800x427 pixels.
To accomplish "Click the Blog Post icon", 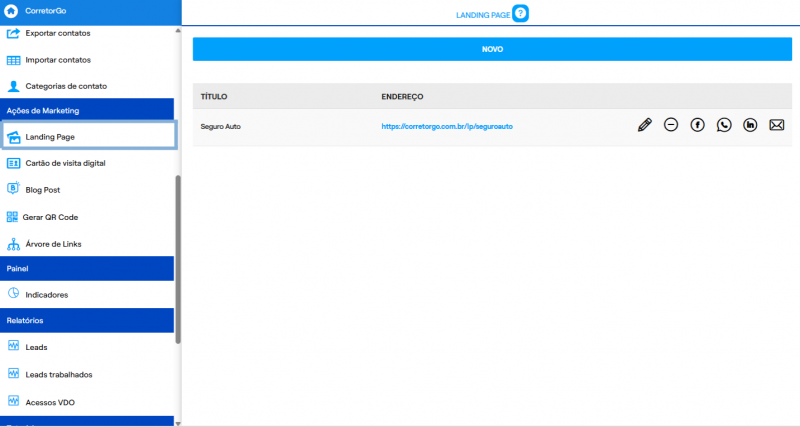I will [13, 188].
